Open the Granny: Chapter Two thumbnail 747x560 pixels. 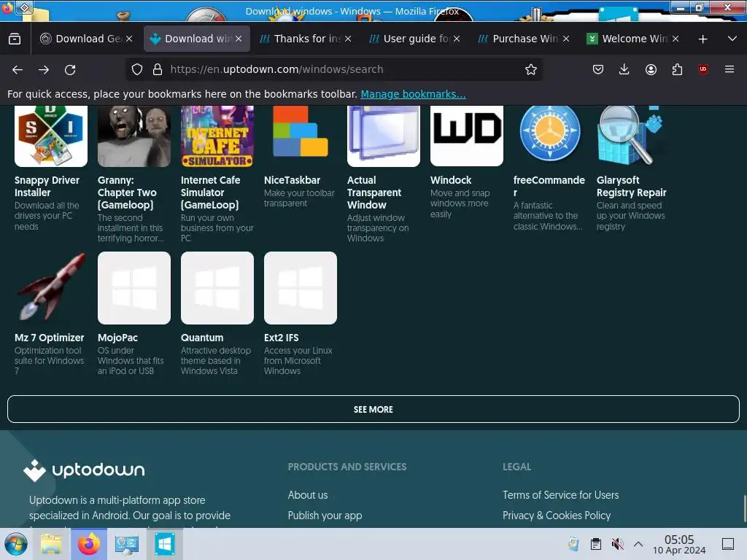click(x=134, y=136)
